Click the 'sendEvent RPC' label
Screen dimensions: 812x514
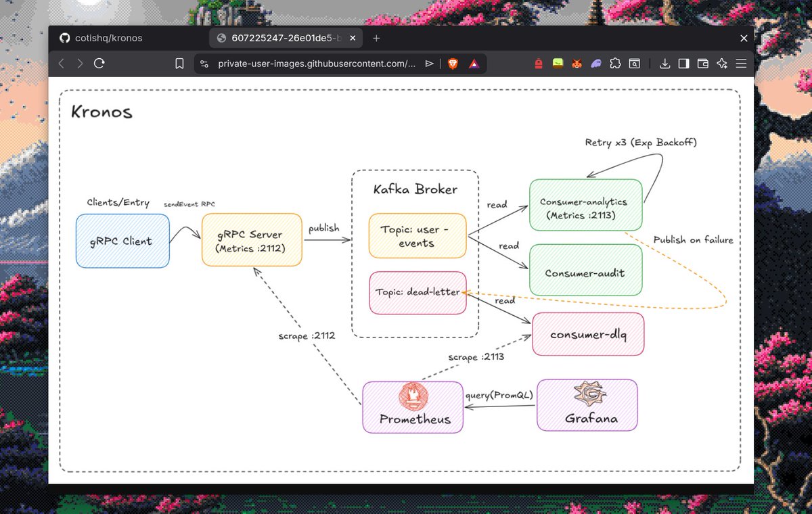tap(189, 204)
